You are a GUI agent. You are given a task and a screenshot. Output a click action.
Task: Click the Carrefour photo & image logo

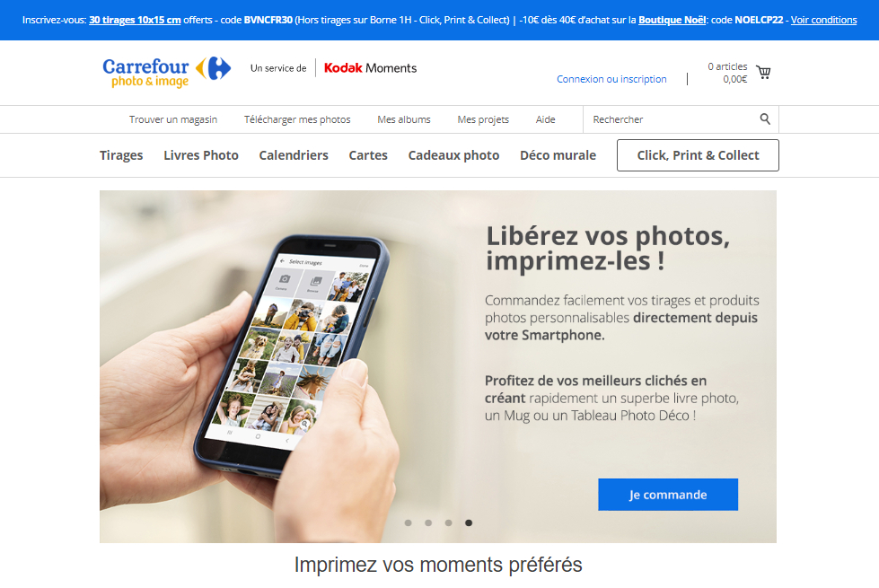(x=166, y=73)
